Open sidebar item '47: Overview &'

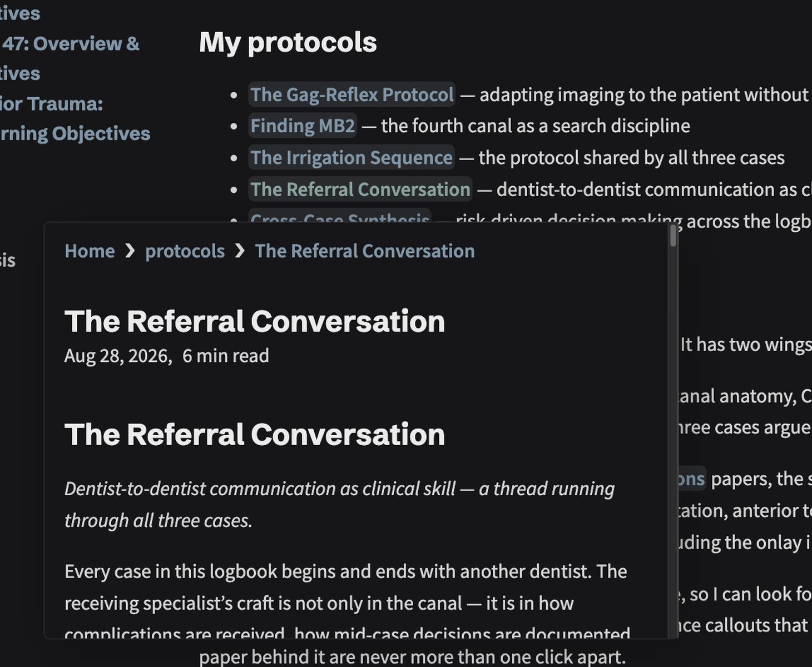point(70,44)
